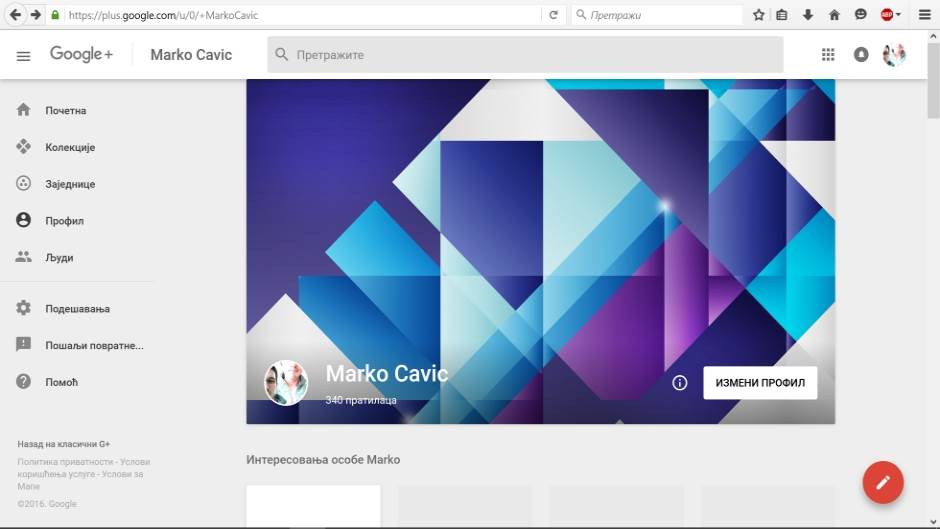940x529 pixels.
Task: Bookmark this page with the star icon
Action: coord(759,15)
